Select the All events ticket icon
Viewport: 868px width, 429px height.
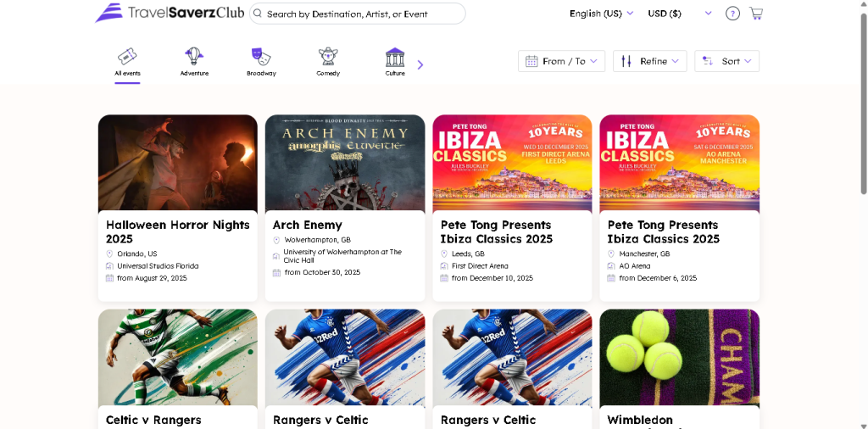click(127, 56)
